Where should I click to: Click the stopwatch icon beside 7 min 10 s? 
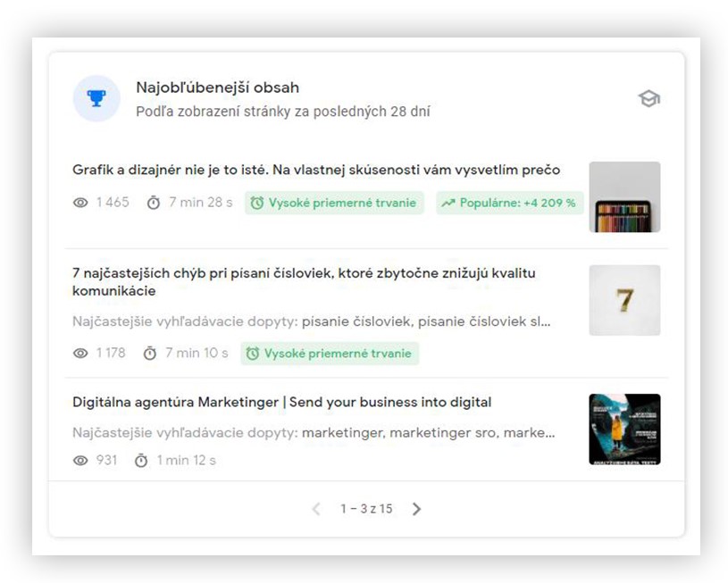(x=149, y=354)
